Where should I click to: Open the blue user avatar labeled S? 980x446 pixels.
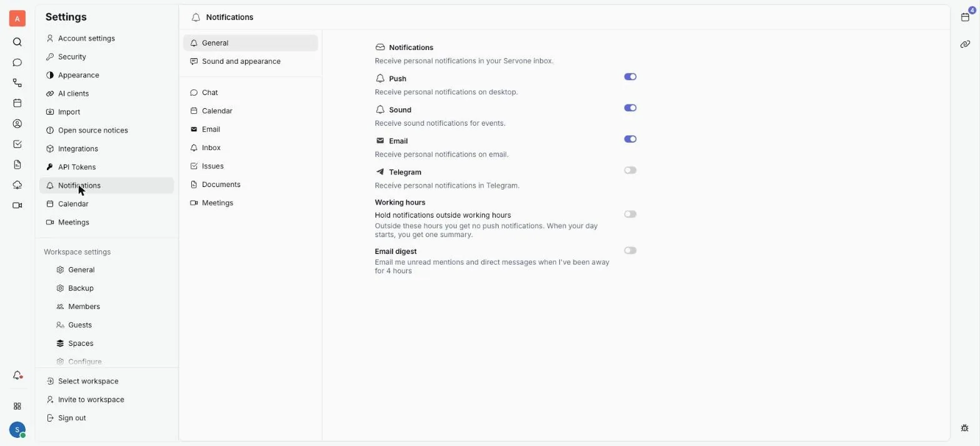click(17, 430)
